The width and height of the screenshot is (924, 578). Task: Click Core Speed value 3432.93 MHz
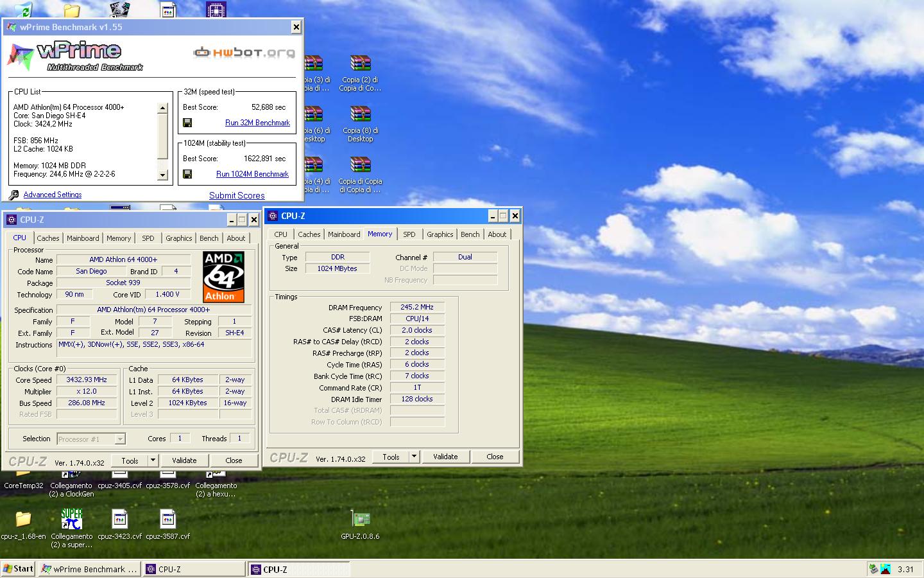pyautogui.click(x=87, y=380)
